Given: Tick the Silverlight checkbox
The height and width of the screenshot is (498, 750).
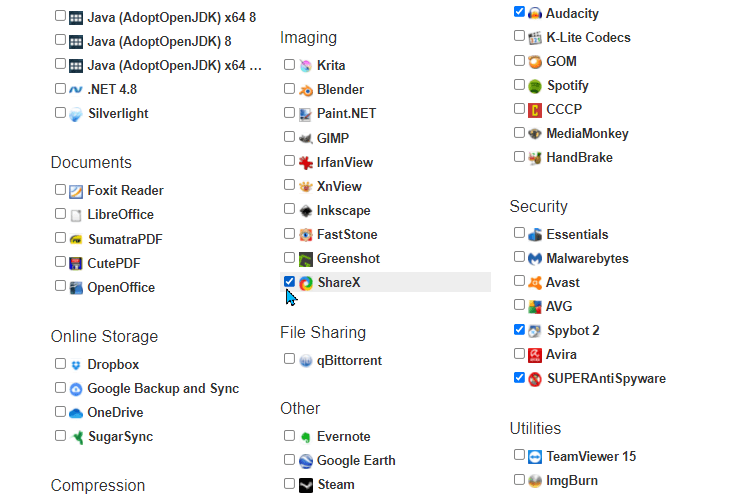Looking at the screenshot, I should point(60,112).
